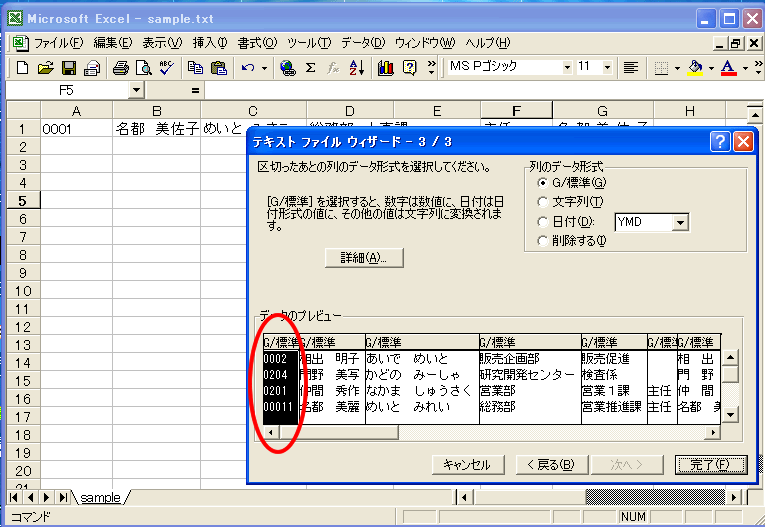This screenshot has height=527, width=765.
Task: Expand the Font Color dropdown arrow
Action: (x=745, y=68)
